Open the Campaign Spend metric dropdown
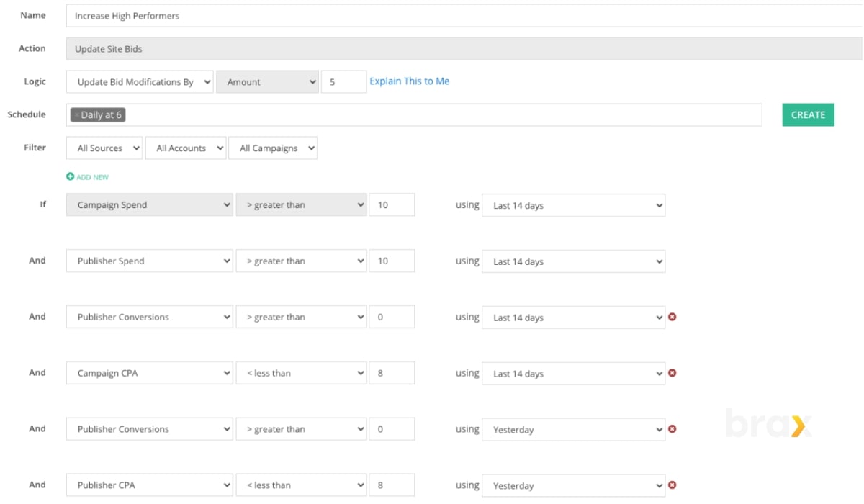Screen dimensions: 864x504 149,204
